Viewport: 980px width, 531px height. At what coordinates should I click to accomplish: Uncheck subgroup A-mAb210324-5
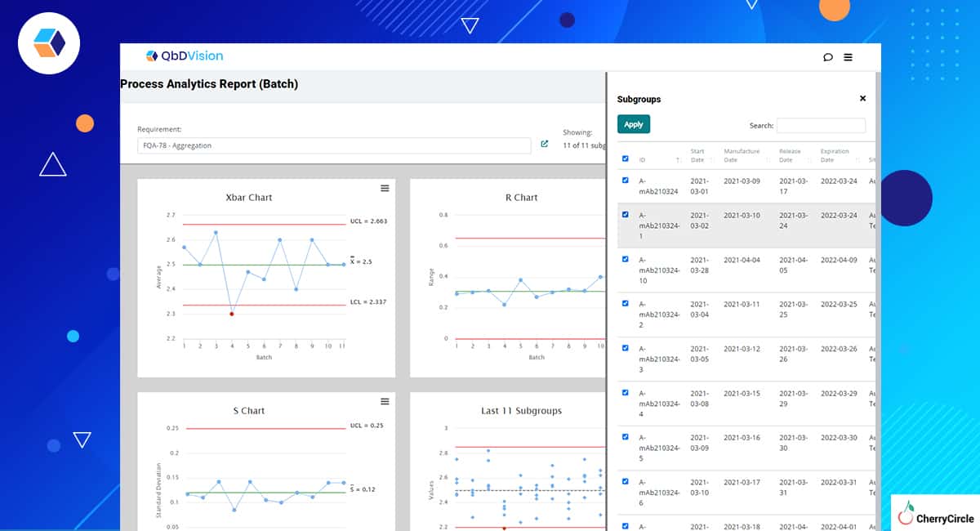pos(626,437)
